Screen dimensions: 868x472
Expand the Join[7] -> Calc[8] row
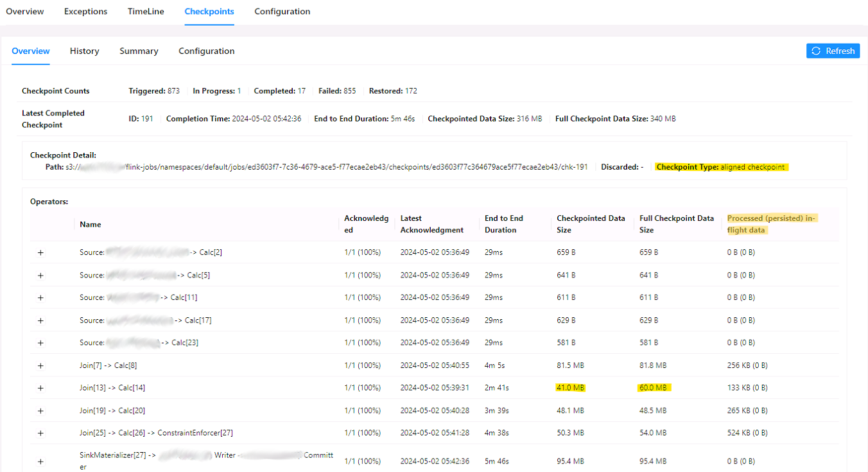coord(40,365)
